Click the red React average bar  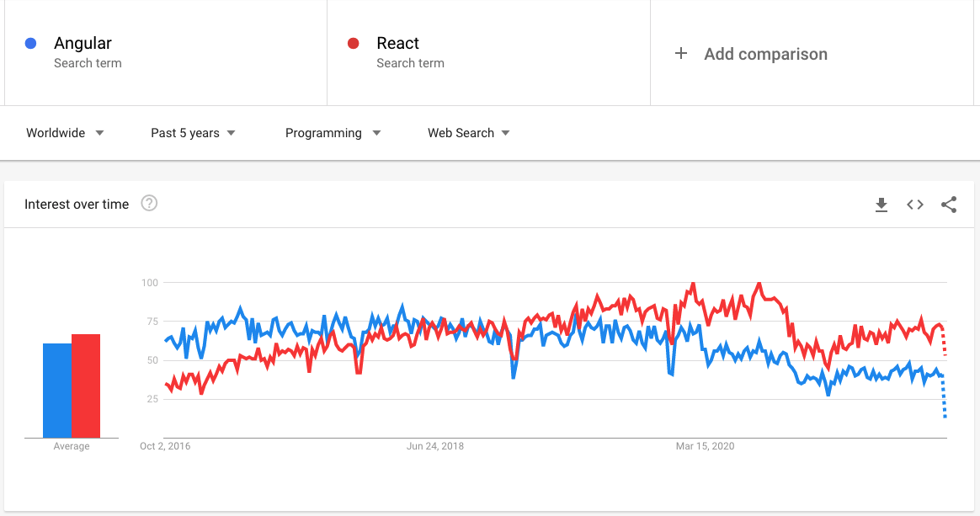pyautogui.click(x=86, y=386)
